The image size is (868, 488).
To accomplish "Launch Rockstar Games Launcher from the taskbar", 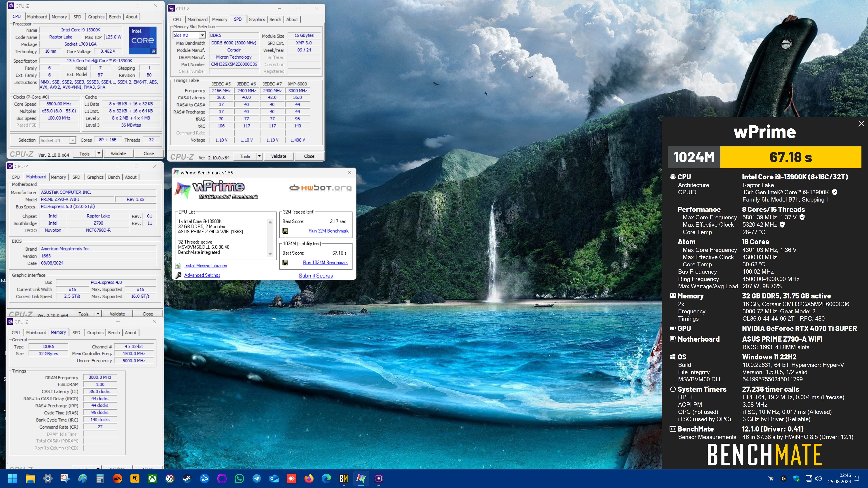I will [135, 478].
